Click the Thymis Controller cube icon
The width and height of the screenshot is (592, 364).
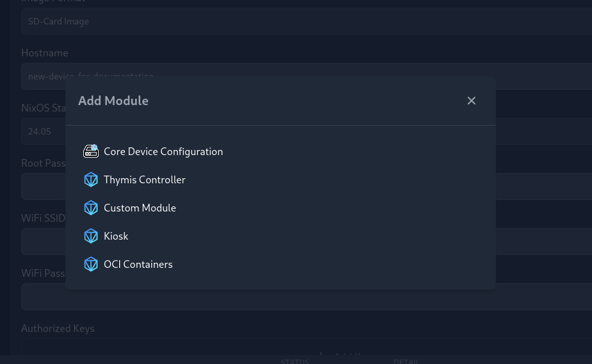(x=91, y=179)
